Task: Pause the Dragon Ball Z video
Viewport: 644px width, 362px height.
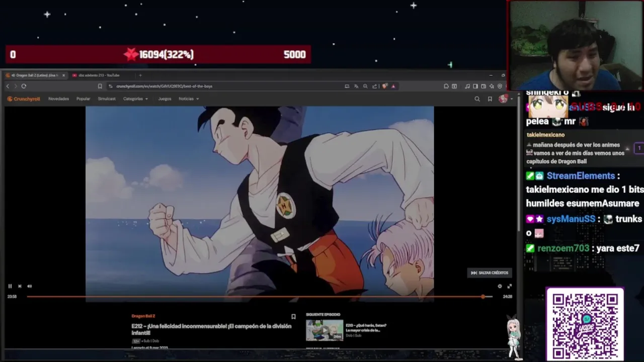Action: coord(10,286)
